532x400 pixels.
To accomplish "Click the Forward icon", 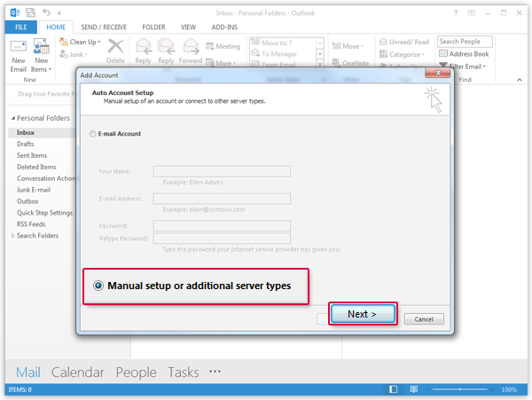I will click(x=191, y=50).
